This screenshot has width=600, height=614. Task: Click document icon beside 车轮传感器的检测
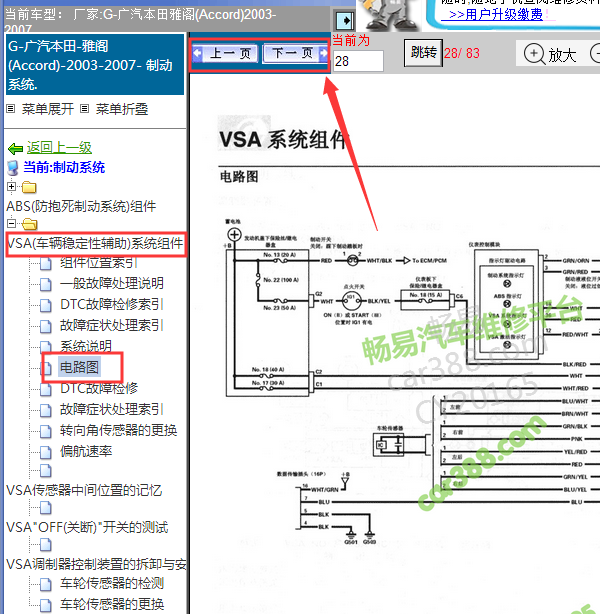tap(46, 584)
